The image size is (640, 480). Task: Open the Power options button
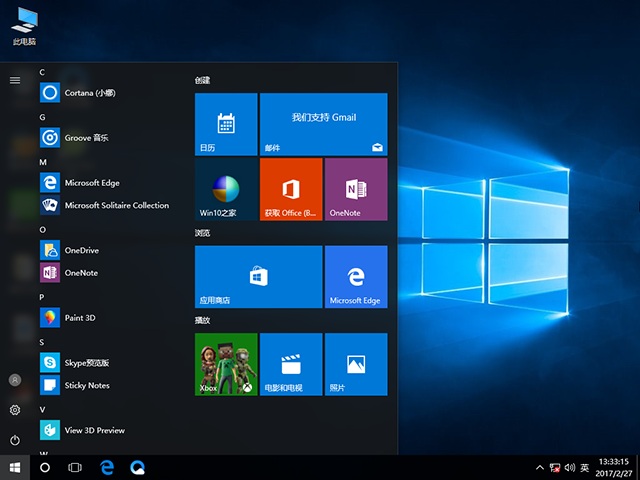click(15, 440)
